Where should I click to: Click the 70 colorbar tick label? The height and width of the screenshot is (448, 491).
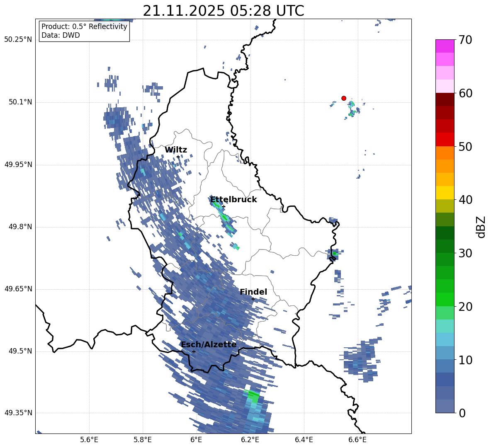[x=465, y=40]
